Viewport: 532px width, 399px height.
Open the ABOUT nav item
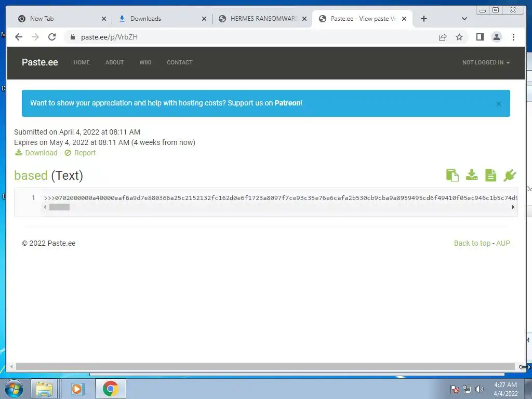click(114, 62)
